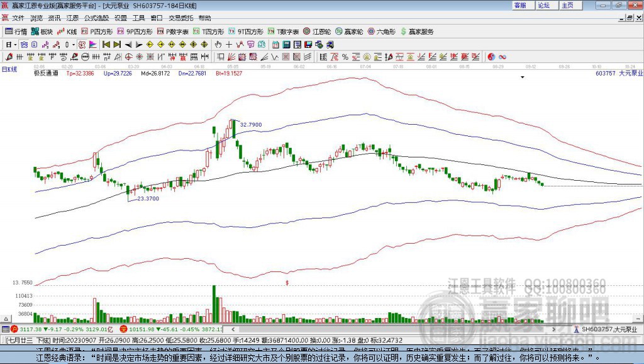Click the 32.7900 high price marker

click(x=250, y=125)
